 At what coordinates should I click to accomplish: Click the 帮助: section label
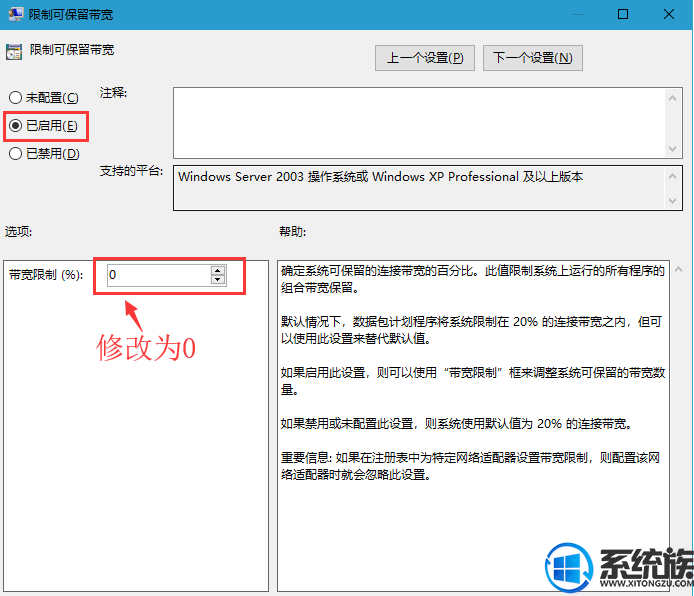pyautogui.click(x=293, y=231)
